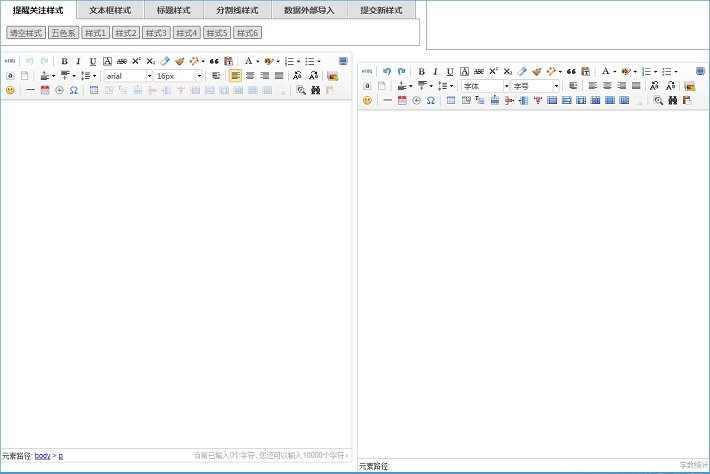Insert table in left editor

(x=94, y=90)
